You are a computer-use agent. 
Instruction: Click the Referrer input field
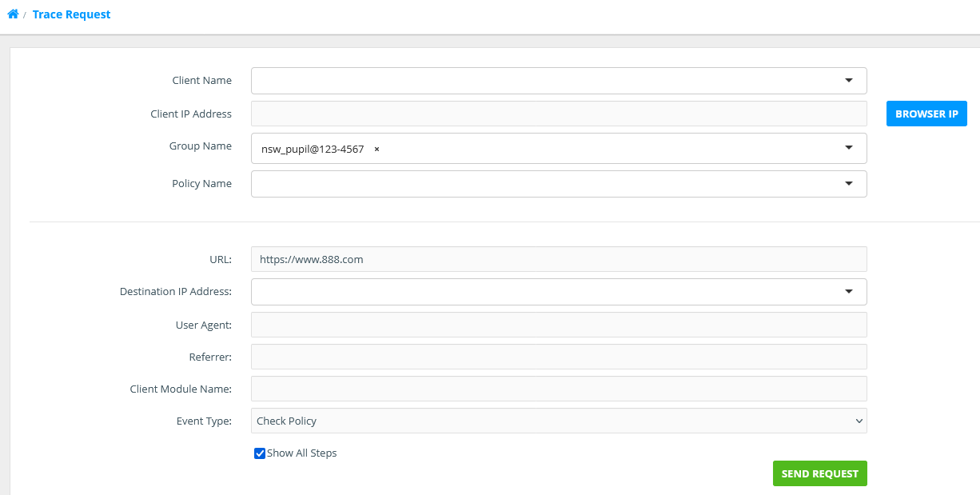tap(559, 357)
